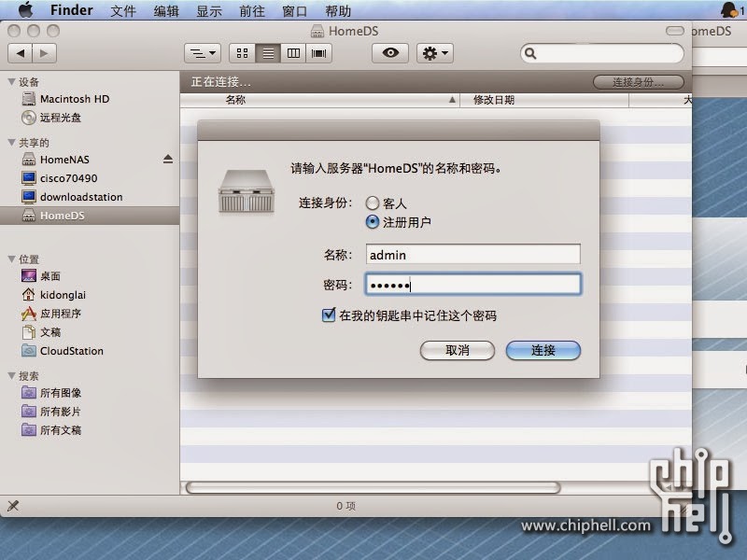Select HomeDS in sidebar

click(x=90, y=216)
